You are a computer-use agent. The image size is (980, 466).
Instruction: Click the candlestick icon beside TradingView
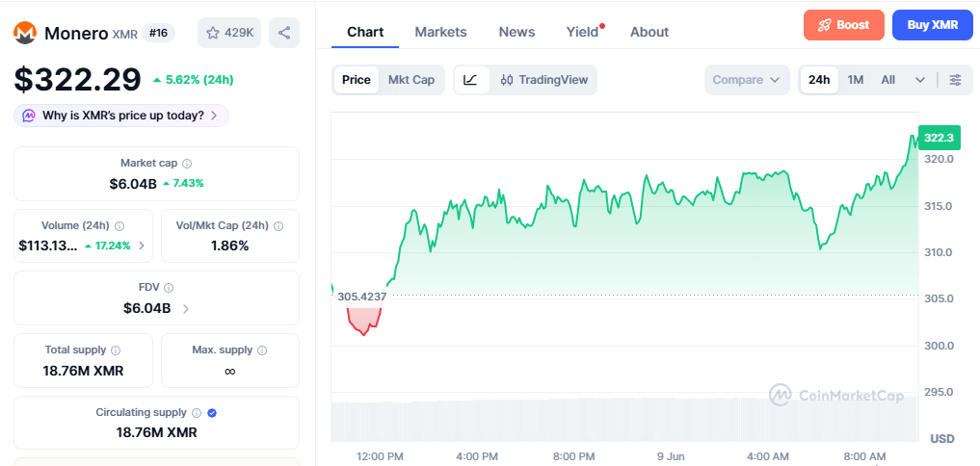[507, 80]
